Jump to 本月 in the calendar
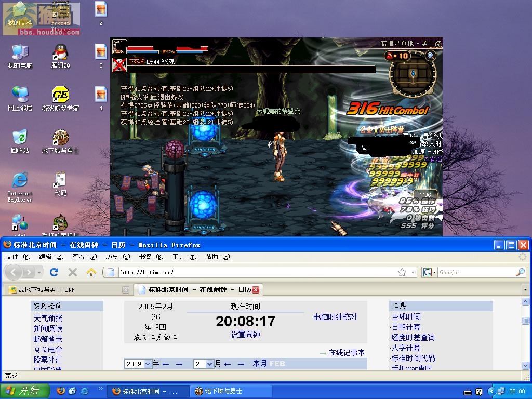532x399 pixels. tap(260, 364)
